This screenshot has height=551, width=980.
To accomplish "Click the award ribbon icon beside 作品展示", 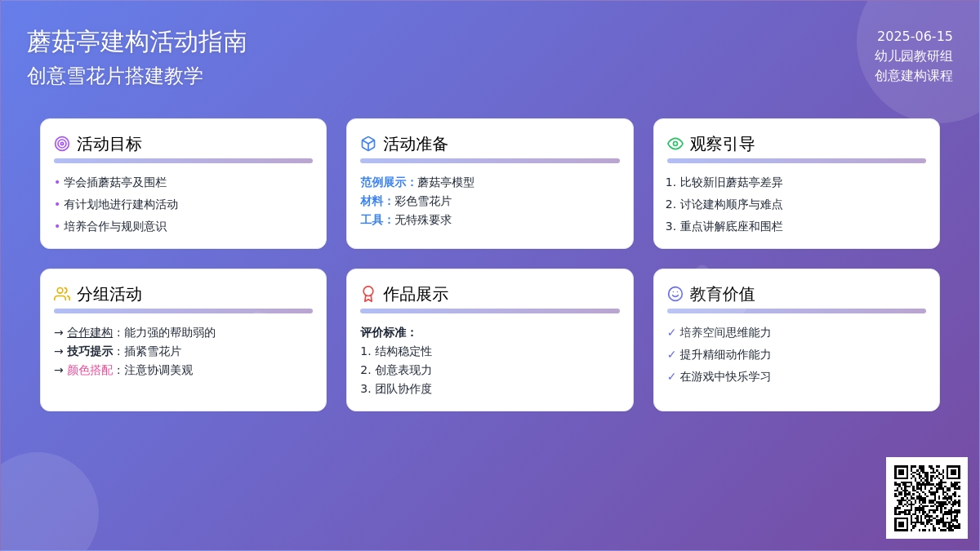I will pyautogui.click(x=368, y=294).
